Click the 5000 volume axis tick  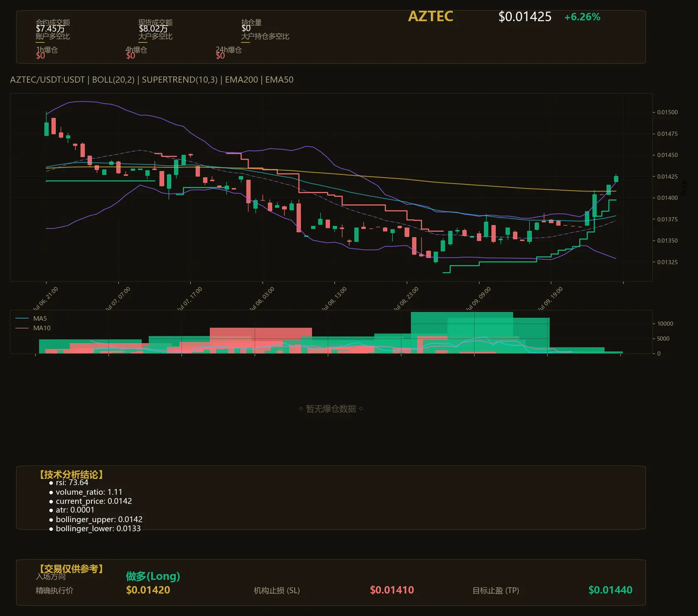pos(663,339)
